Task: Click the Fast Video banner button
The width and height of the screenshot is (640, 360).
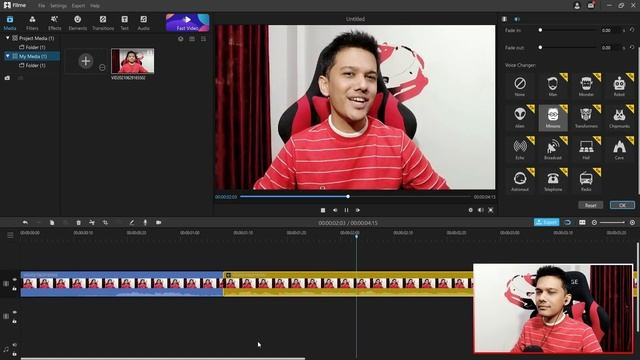Action: (187, 23)
